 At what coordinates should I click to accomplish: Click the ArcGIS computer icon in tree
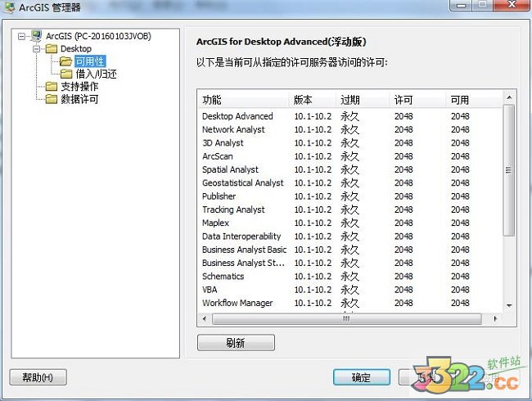[x=36, y=36]
